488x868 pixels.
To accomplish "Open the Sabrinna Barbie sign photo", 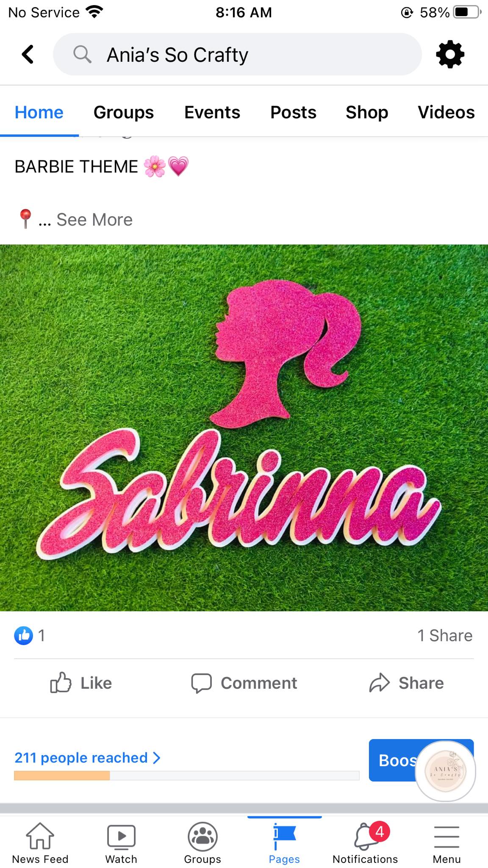I will pos(244,428).
